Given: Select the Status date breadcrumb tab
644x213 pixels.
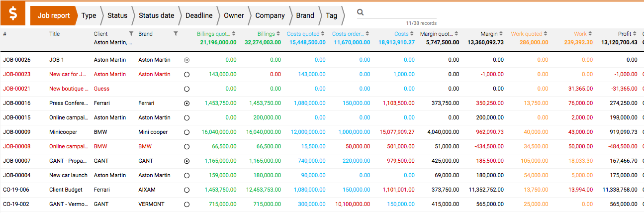Looking at the screenshot, I should click(x=156, y=15).
